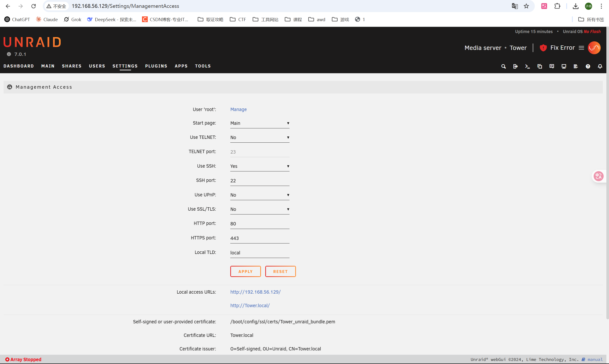Click the green browser profile avatar
Image resolution: width=609 pixels, height=364 pixels.
click(588, 6)
